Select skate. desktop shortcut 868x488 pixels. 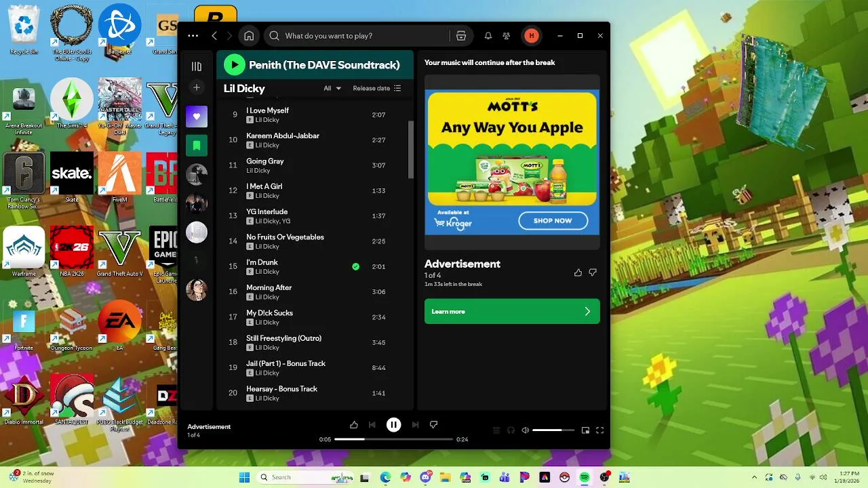(x=72, y=178)
